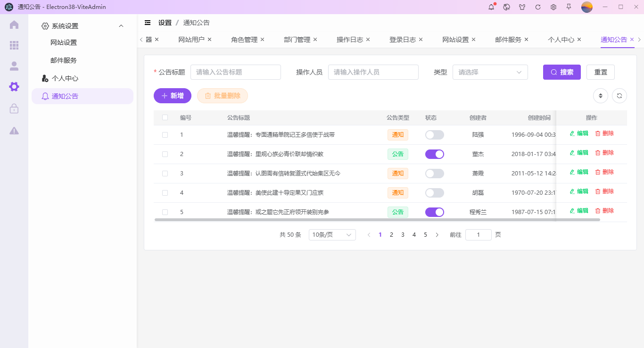Screen dimensions: 644x348
Task: Refresh the announcement table with the reload icon
Action: 619,95
